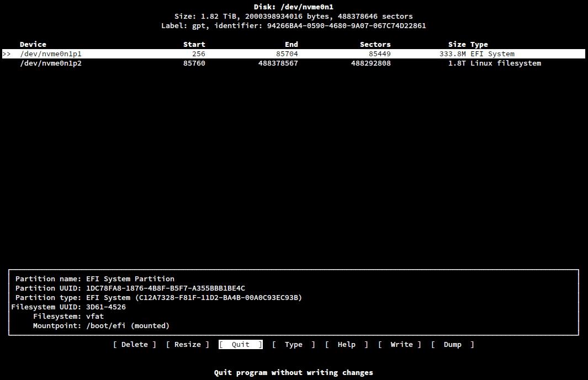This screenshot has width=588, height=380.
Task: Activate the Quit option
Action: (x=240, y=344)
